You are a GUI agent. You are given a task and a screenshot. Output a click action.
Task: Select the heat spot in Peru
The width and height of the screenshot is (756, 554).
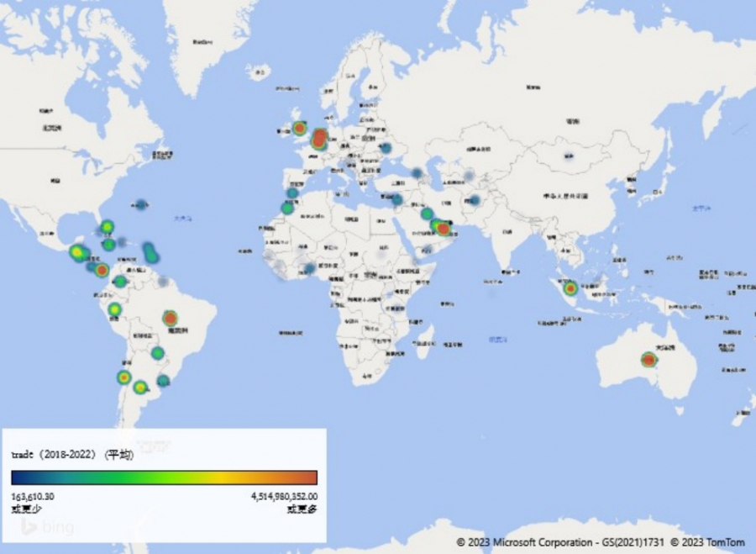pyautogui.click(x=114, y=310)
